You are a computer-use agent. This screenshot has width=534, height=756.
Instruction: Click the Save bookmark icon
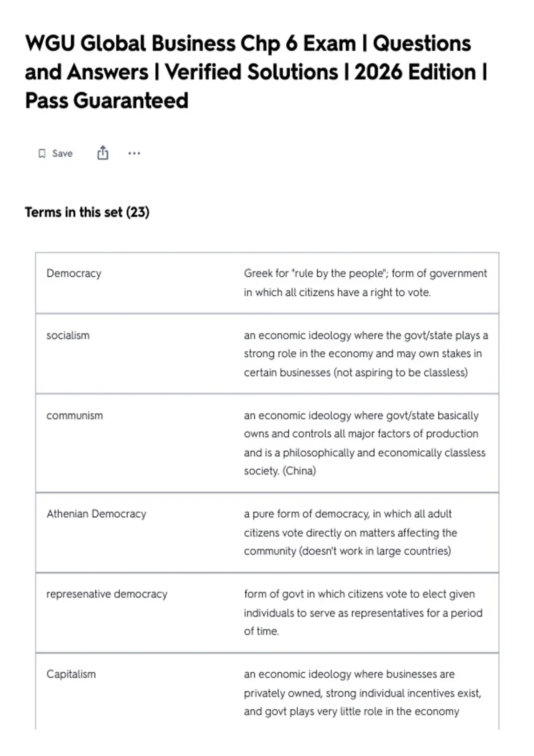[x=42, y=153]
